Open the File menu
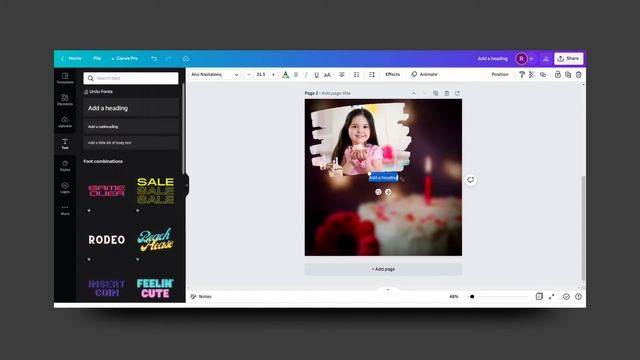 coord(97,58)
